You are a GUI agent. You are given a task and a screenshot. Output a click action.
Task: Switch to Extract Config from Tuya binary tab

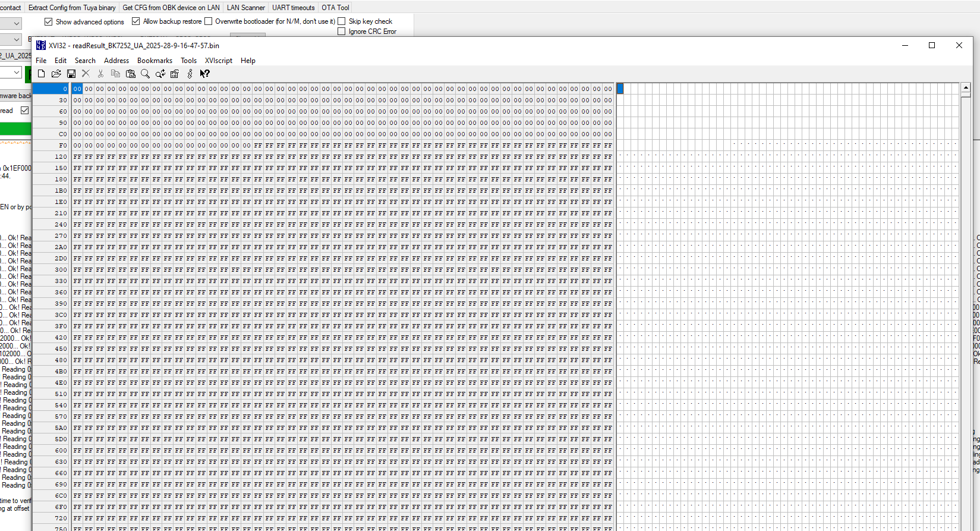pyautogui.click(x=72, y=8)
